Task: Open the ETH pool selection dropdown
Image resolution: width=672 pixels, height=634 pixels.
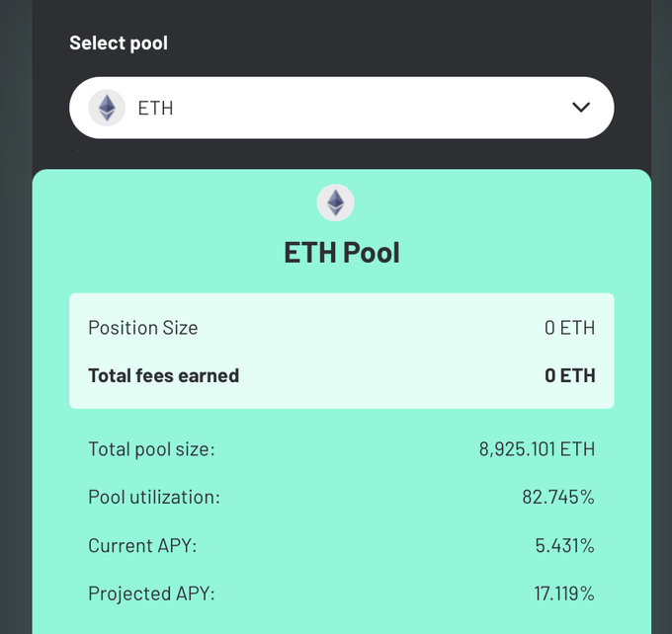Action: click(x=342, y=108)
